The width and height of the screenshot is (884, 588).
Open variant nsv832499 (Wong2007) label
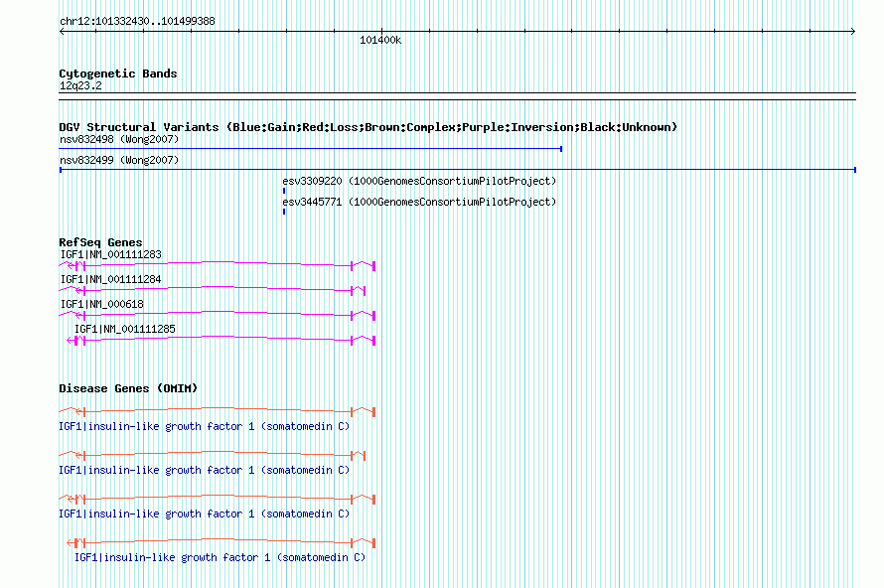pyautogui.click(x=119, y=160)
